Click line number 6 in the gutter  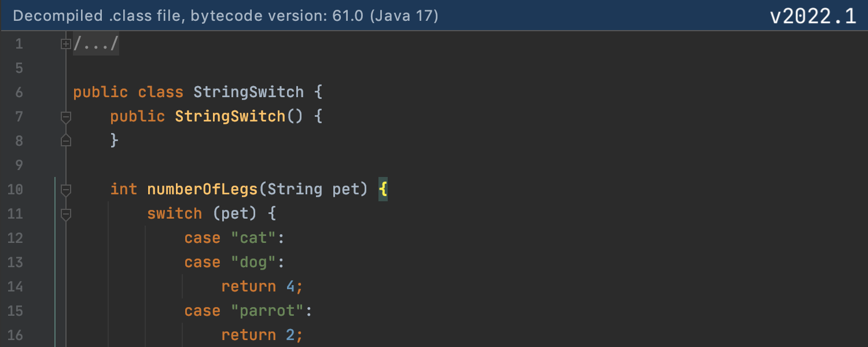tap(19, 93)
